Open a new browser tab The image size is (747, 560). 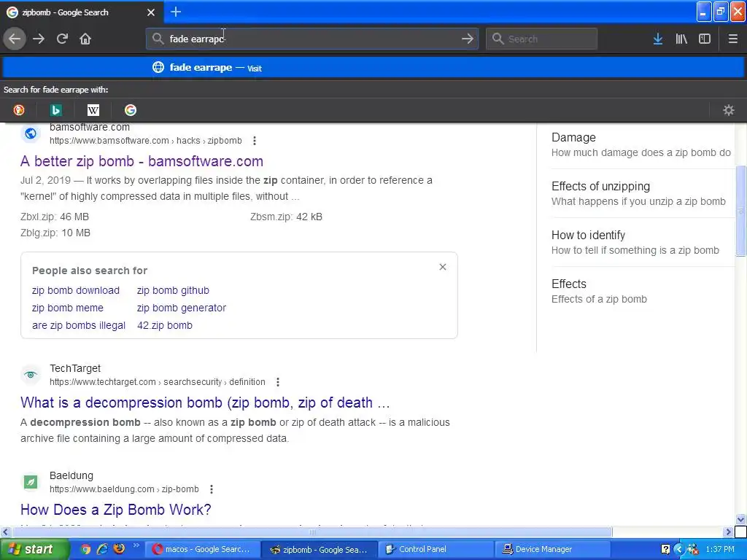coord(176,12)
